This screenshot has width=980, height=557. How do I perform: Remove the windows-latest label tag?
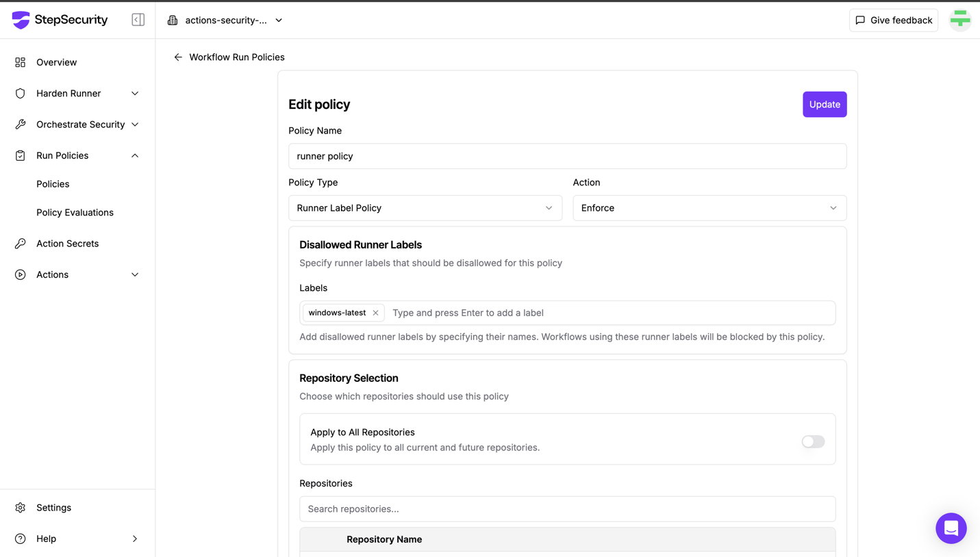375,313
